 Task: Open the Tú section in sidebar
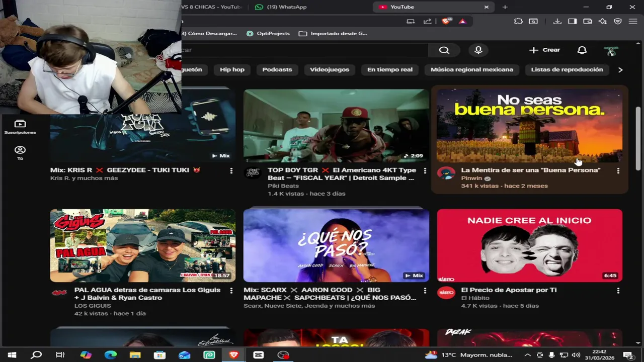coord(20,153)
